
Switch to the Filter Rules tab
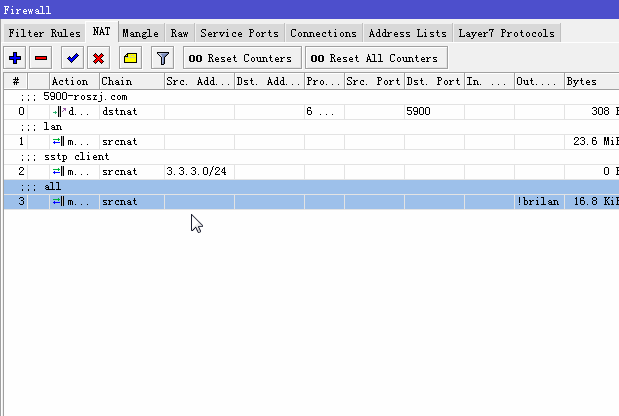[44, 33]
